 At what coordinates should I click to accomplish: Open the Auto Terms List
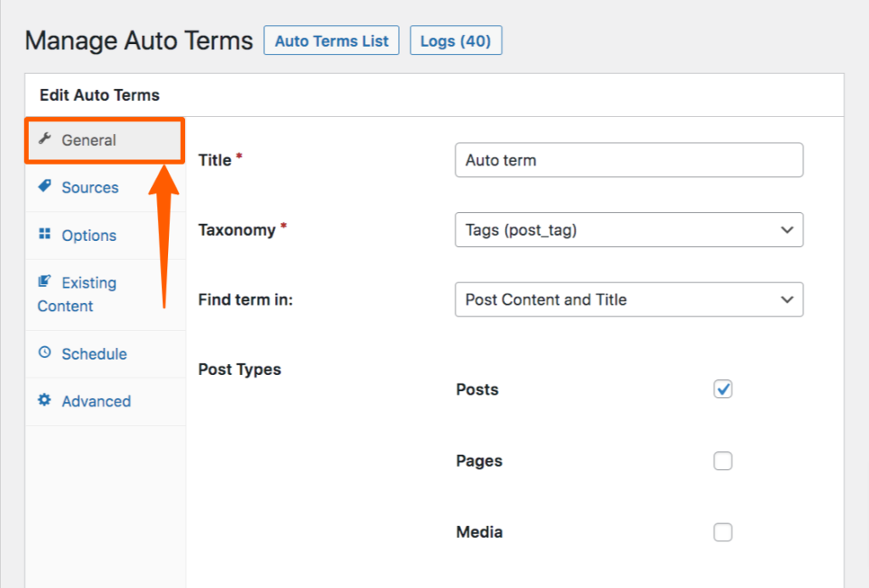click(x=332, y=41)
